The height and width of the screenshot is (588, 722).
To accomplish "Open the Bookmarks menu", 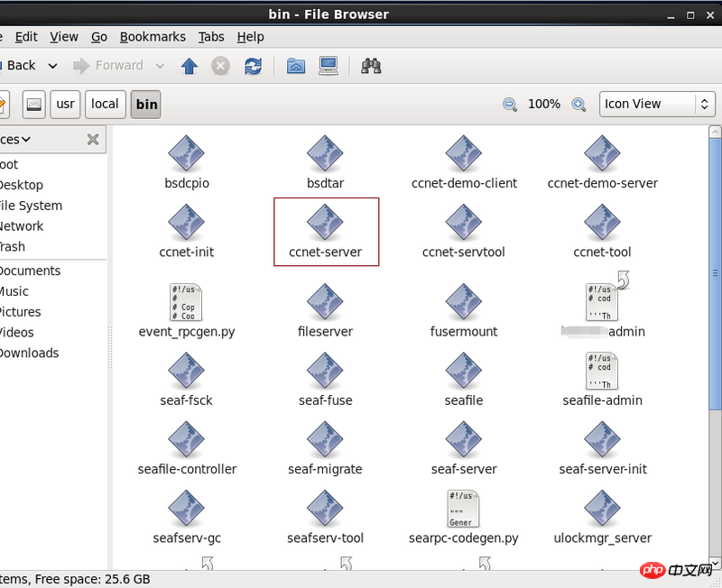I will coord(153,37).
